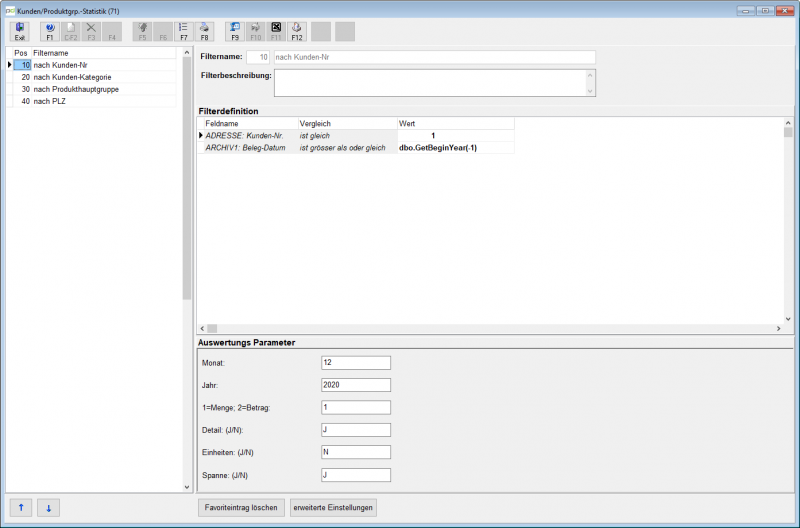Open erweiterte Einstellungen
The image size is (800, 528).
pos(333,508)
